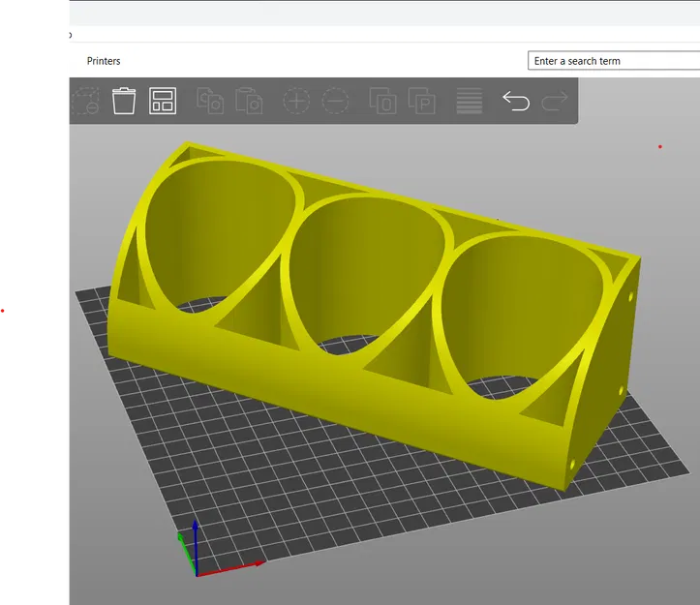
Task: Click the greyed-out Paste clipboard icon
Action: [x=249, y=101]
